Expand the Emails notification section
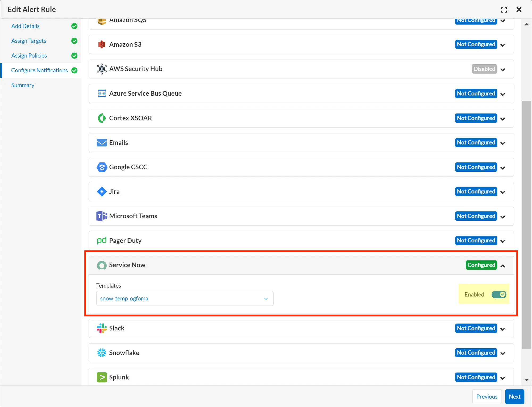The height and width of the screenshot is (407, 532). pyautogui.click(x=503, y=143)
